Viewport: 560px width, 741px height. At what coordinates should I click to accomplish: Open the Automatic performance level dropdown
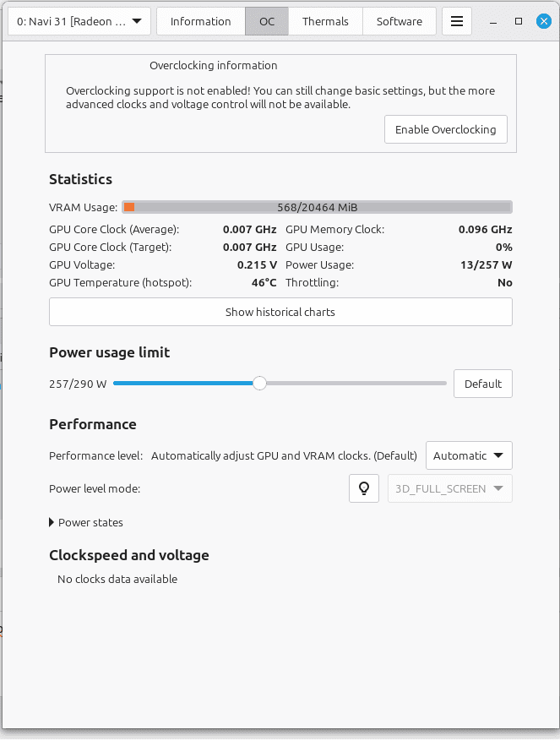coord(469,455)
